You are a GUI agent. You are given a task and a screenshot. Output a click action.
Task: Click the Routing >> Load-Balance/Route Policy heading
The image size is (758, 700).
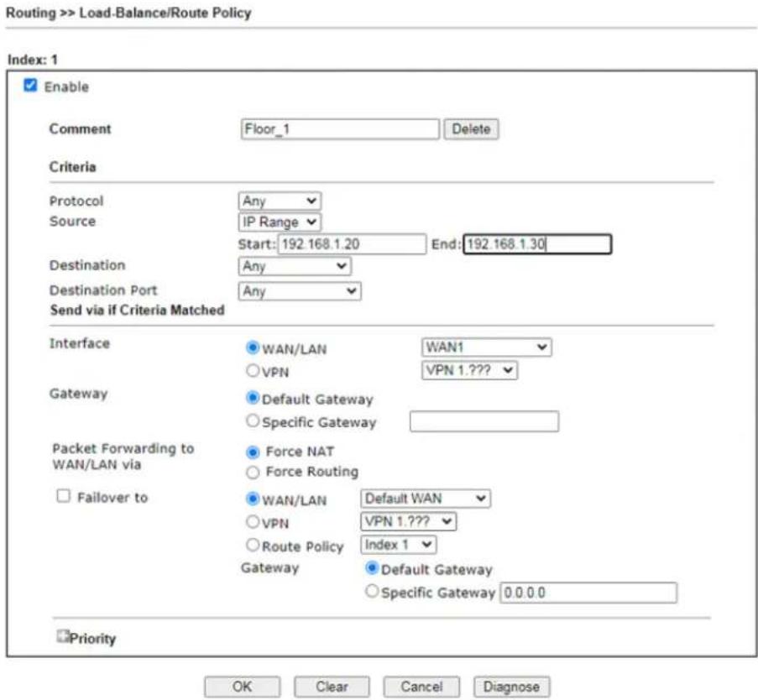tap(128, 13)
